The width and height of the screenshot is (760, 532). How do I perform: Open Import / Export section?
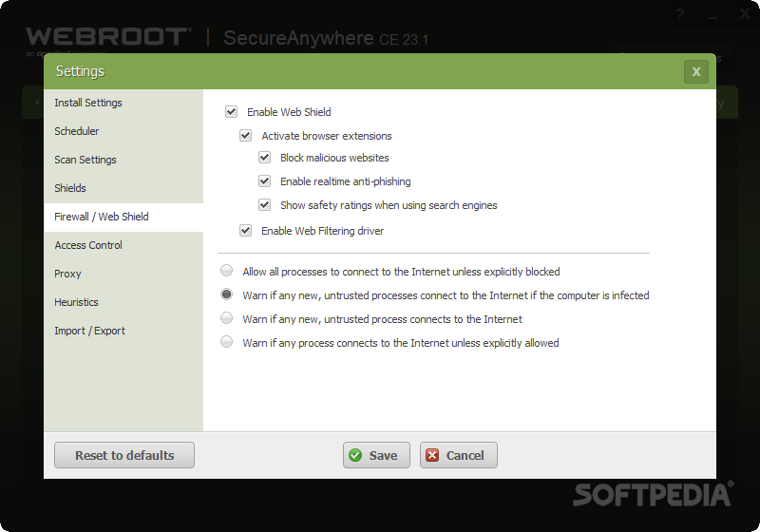pyautogui.click(x=123, y=332)
